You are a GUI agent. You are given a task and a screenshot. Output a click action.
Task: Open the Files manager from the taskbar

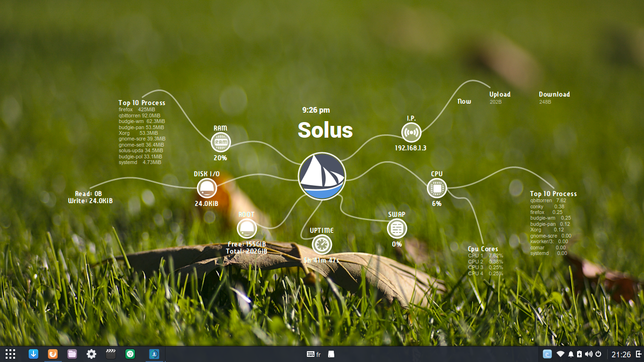pos(72,354)
